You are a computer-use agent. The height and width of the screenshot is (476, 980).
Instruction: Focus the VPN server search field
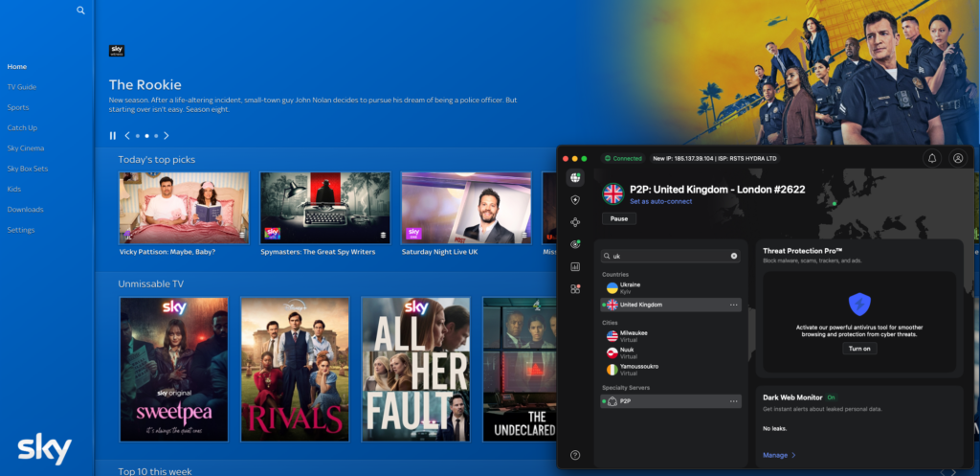(x=669, y=256)
